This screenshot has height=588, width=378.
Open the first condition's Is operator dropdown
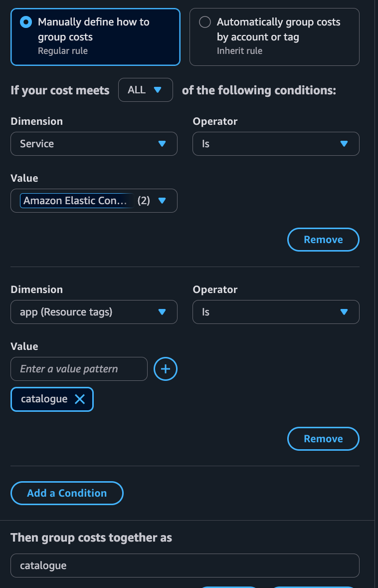pyautogui.click(x=276, y=144)
